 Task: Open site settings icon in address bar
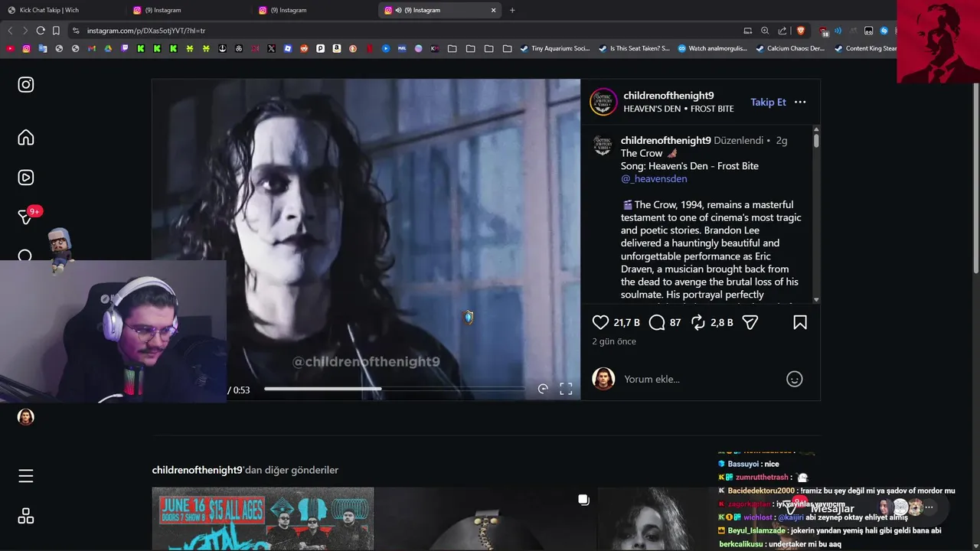pyautogui.click(x=75, y=31)
